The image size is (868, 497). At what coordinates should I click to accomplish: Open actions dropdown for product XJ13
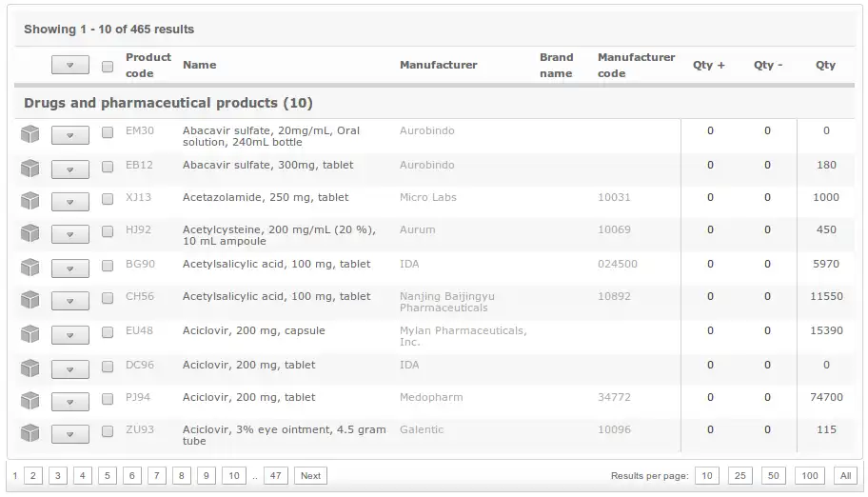point(69,202)
